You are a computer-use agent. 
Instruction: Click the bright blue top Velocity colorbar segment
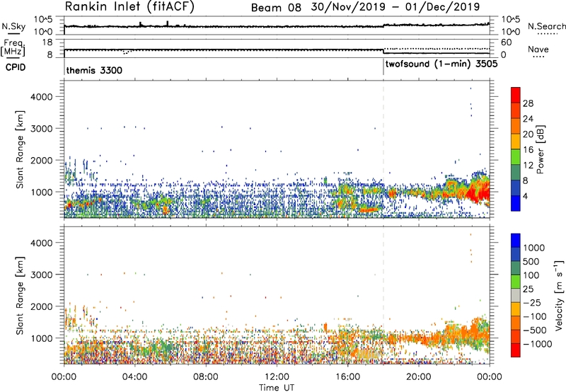(x=516, y=241)
